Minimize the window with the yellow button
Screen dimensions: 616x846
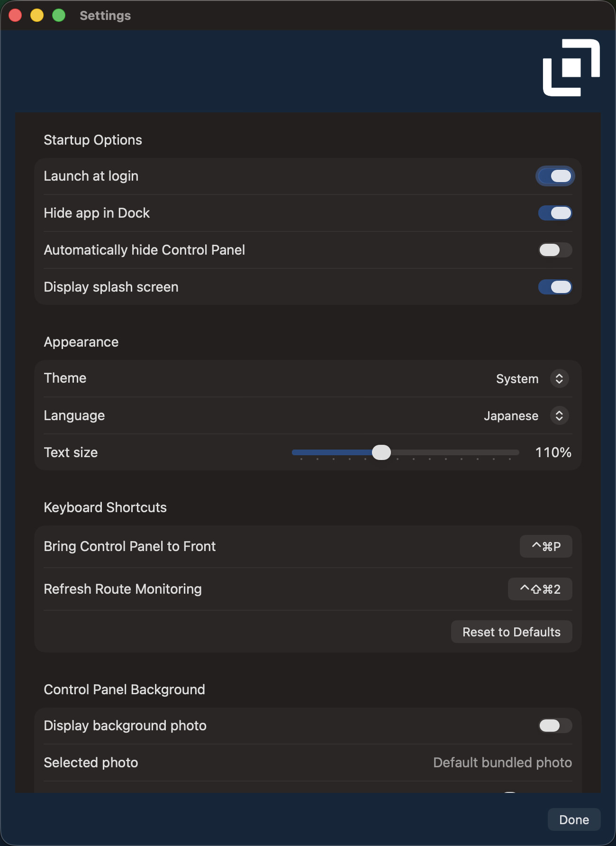37,16
